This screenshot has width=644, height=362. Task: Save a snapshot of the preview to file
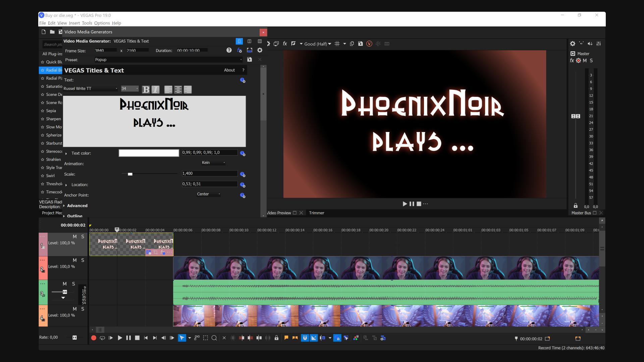click(x=360, y=44)
